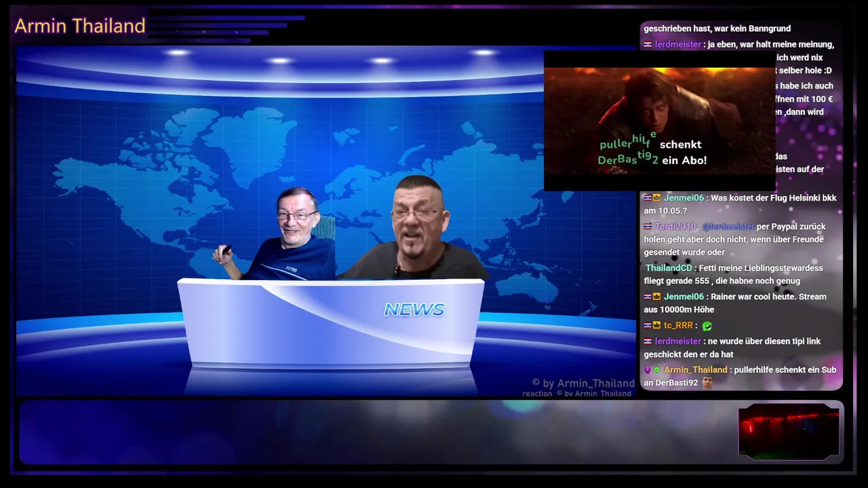Click the gift sub alert video overlay

coord(659,121)
